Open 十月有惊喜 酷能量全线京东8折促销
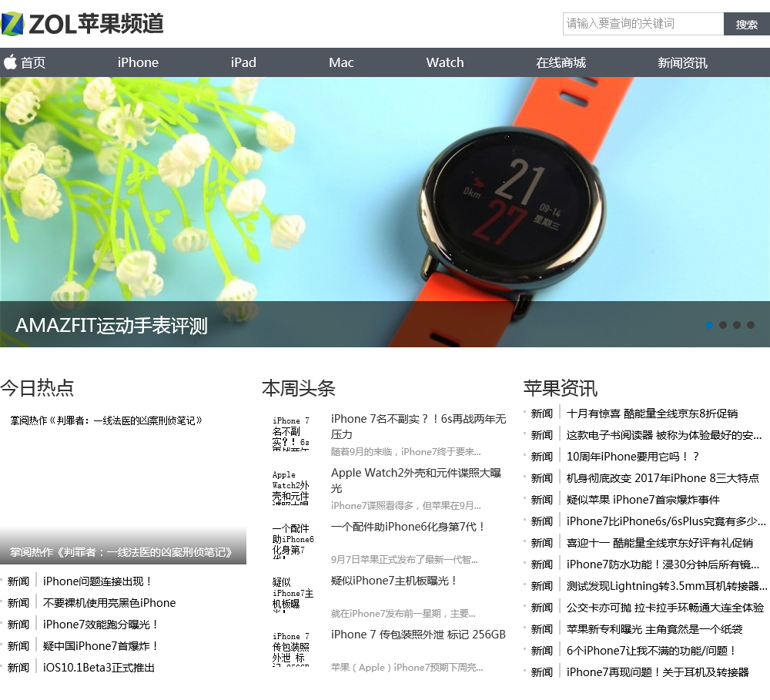The width and height of the screenshot is (770, 700). tap(652, 414)
